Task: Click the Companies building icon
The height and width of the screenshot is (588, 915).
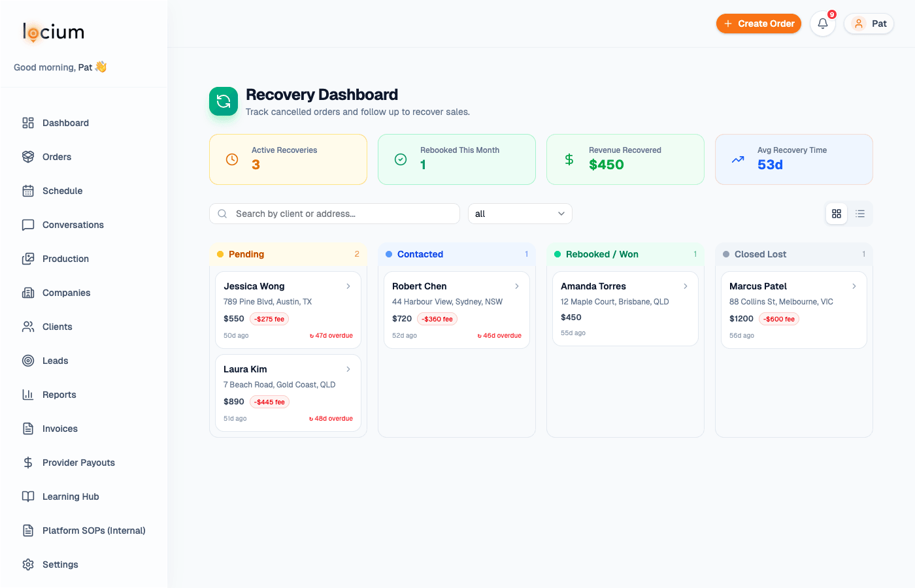Action: (28, 293)
